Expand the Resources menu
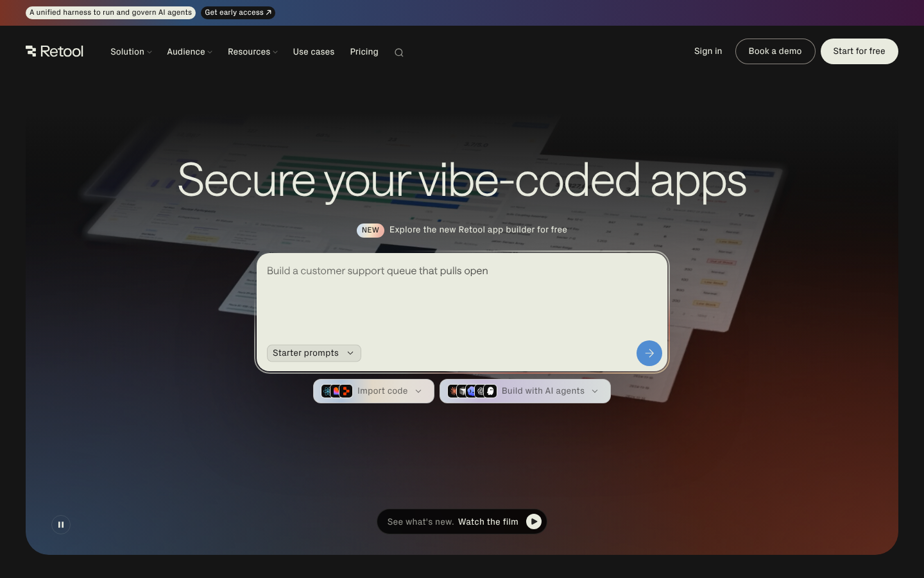Screen dimensions: 924x578 coord(253,52)
